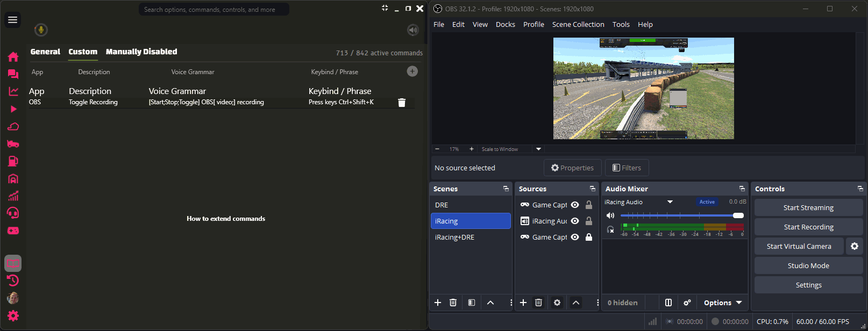The width and height of the screenshot is (868, 331).
Task: Add a new custom command with the plus icon
Action: [412, 71]
